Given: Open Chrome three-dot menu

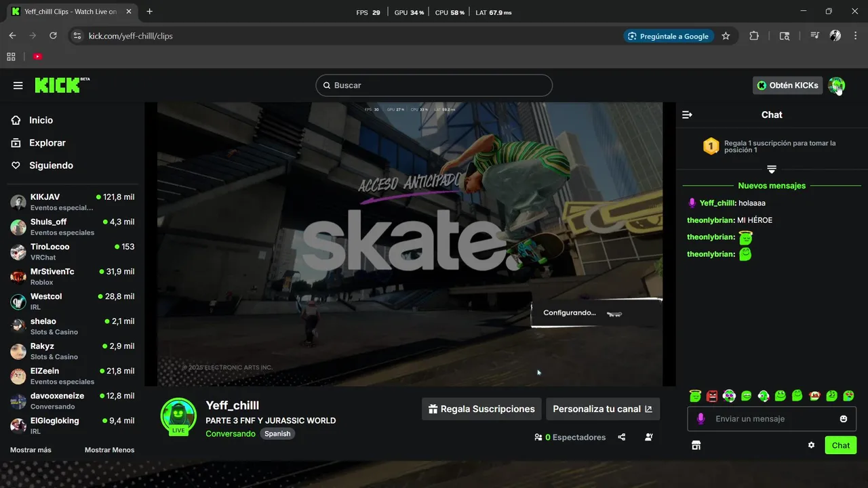Looking at the screenshot, I should point(854,36).
